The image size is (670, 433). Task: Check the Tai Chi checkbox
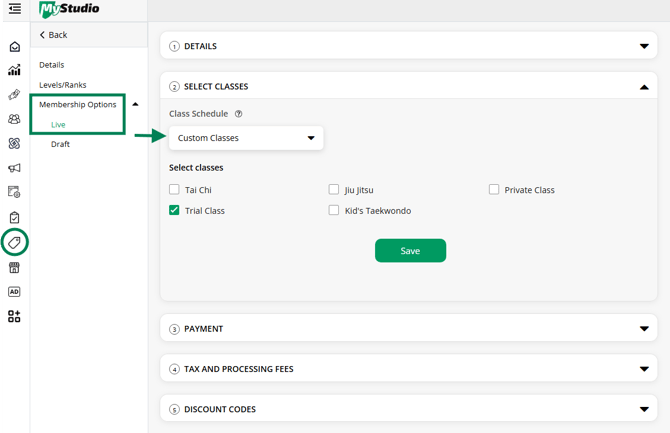point(174,189)
